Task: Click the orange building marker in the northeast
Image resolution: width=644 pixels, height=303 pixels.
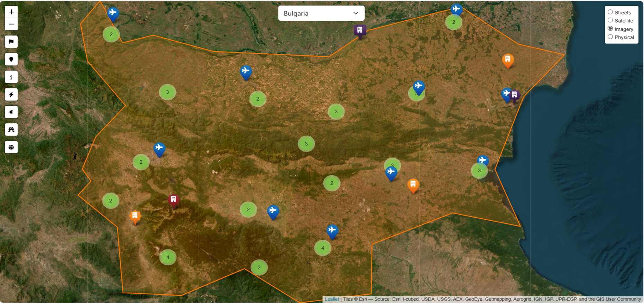Action: [508, 60]
